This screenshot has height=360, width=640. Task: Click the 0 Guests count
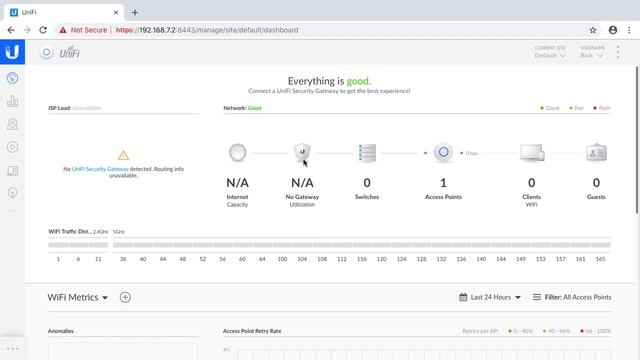[x=596, y=182]
